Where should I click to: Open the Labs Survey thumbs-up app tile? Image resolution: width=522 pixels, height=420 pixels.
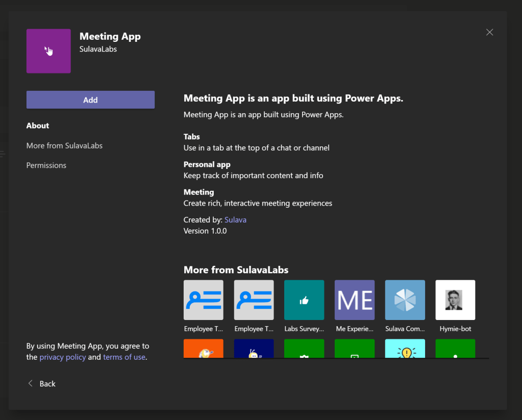pyautogui.click(x=304, y=300)
